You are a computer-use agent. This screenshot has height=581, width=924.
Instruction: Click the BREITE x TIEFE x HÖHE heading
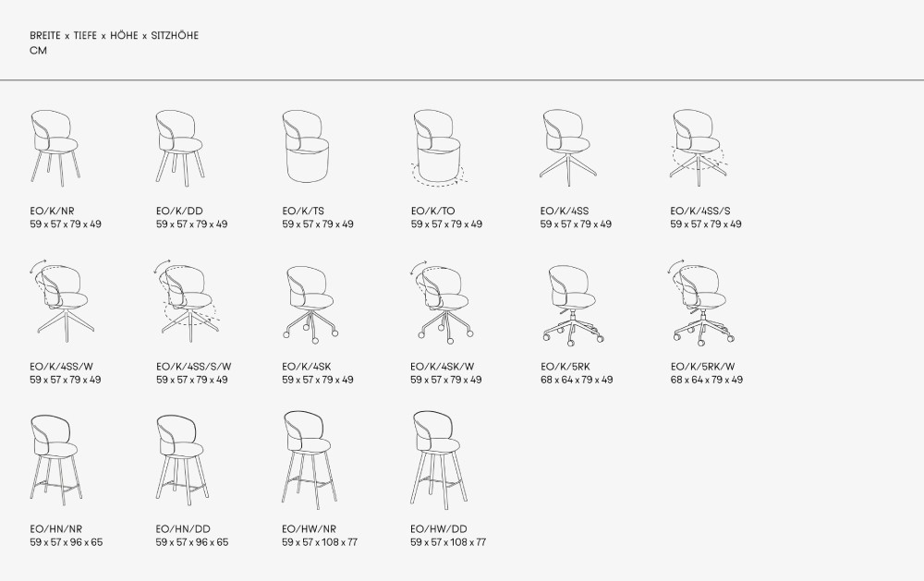pyautogui.click(x=114, y=36)
